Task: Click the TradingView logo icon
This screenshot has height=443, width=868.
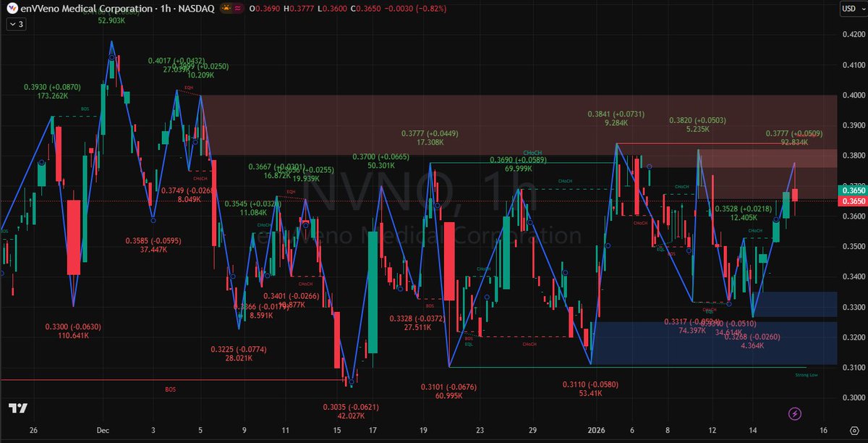Action: [x=18, y=408]
